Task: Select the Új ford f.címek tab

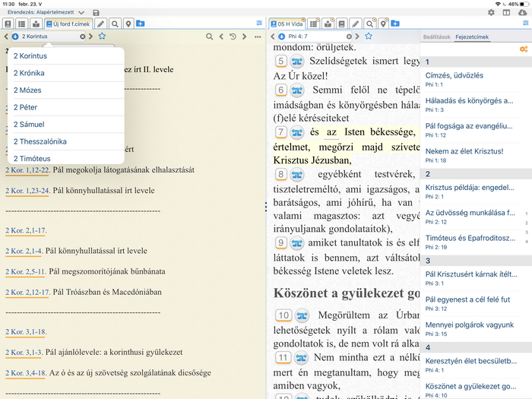Action: click(x=68, y=24)
